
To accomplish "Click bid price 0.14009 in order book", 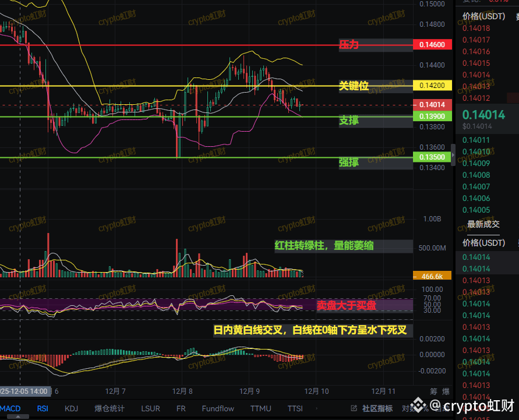I will click(x=476, y=163).
